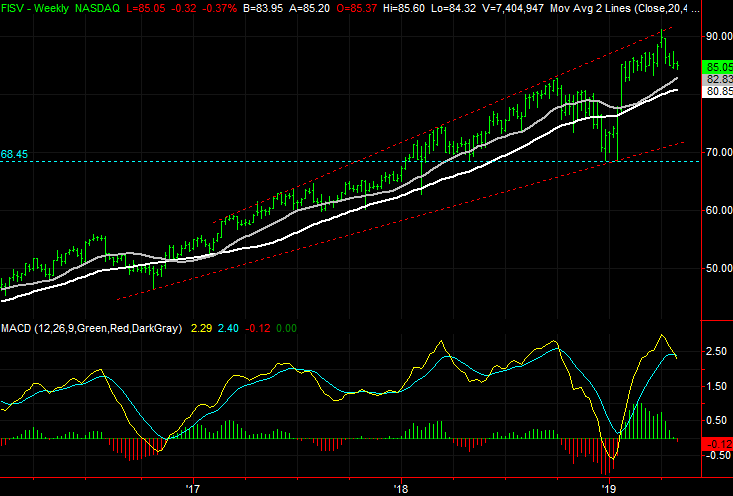
Task: Click the '17 year marker on time axis
Action: [193, 489]
